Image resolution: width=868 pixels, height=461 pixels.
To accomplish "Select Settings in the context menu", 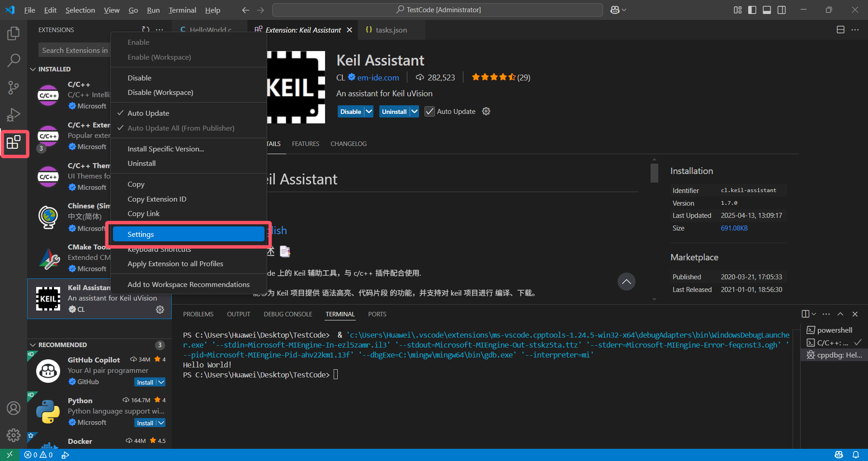I will [x=189, y=234].
